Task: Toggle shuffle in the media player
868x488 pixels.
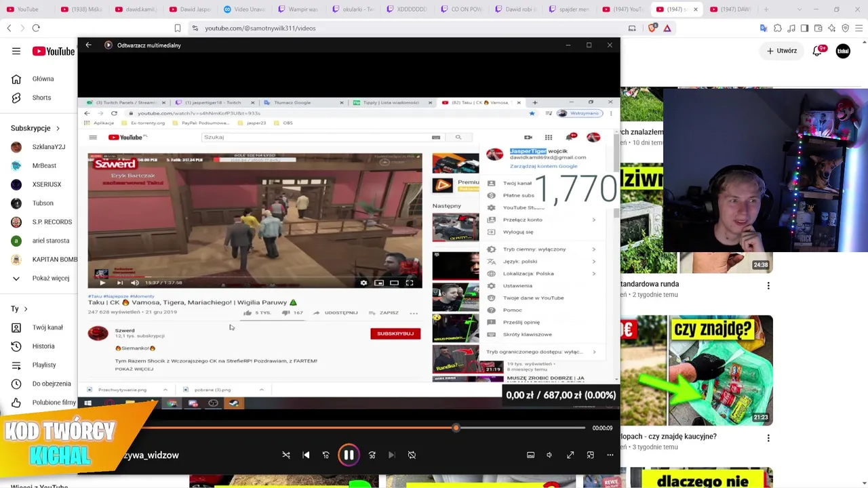Action: point(286,455)
